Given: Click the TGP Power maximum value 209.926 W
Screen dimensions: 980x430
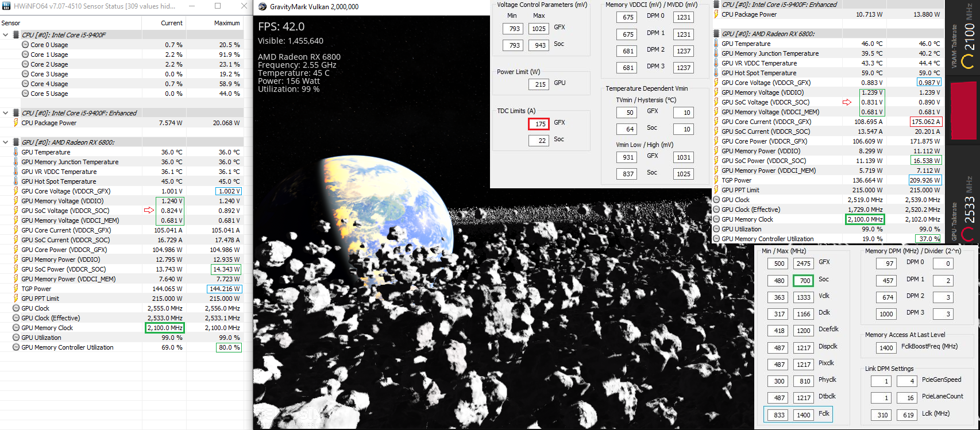Looking at the screenshot, I should pyautogui.click(x=925, y=180).
